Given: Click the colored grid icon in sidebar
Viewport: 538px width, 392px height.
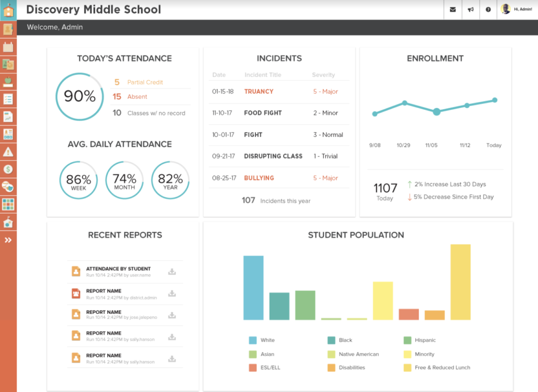Looking at the screenshot, I should click(8, 204).
